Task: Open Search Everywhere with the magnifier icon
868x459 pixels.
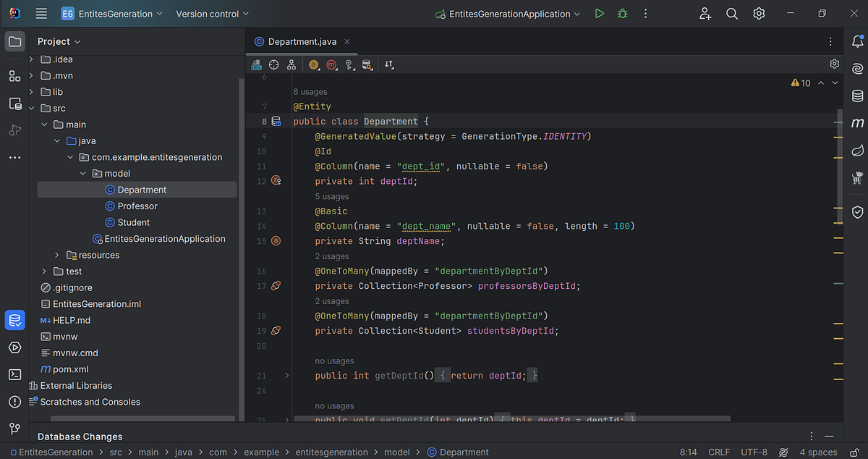Action: point(731,13)
